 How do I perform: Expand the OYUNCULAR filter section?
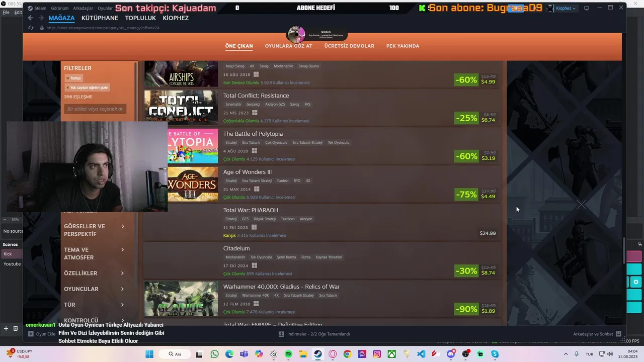click(x=94, y=289)
